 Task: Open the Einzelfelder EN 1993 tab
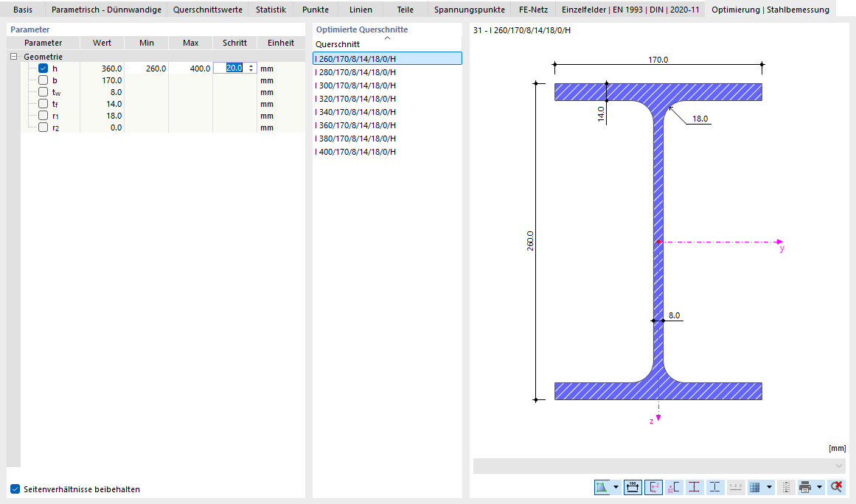(630, 10)
